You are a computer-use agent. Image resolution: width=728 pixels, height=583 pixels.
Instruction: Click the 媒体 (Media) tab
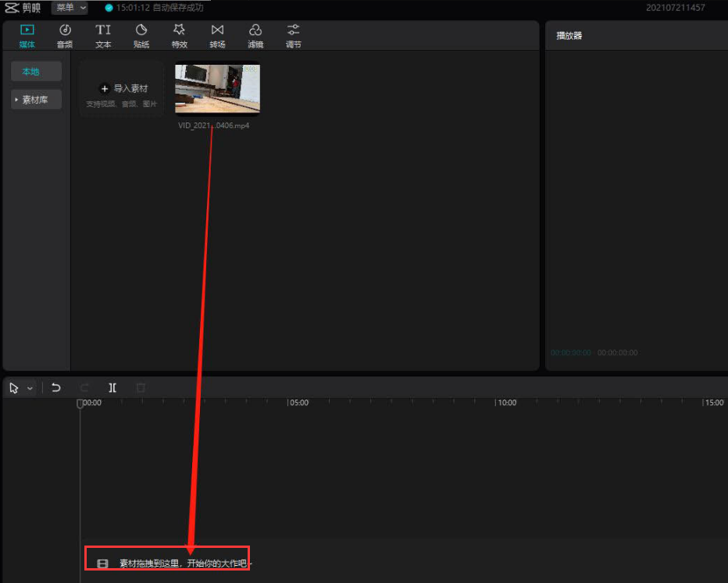27,35
